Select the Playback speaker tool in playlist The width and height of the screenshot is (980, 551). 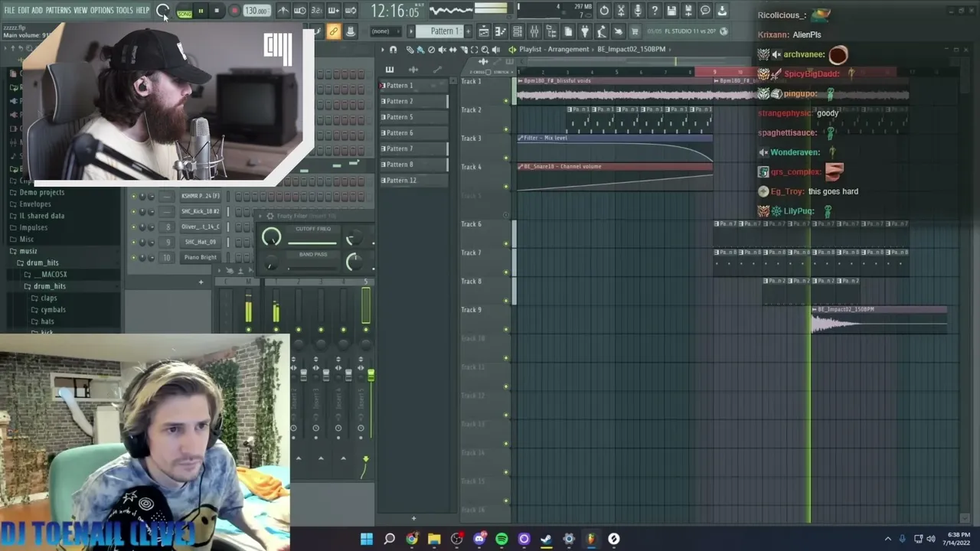click(x=495, y=50)
